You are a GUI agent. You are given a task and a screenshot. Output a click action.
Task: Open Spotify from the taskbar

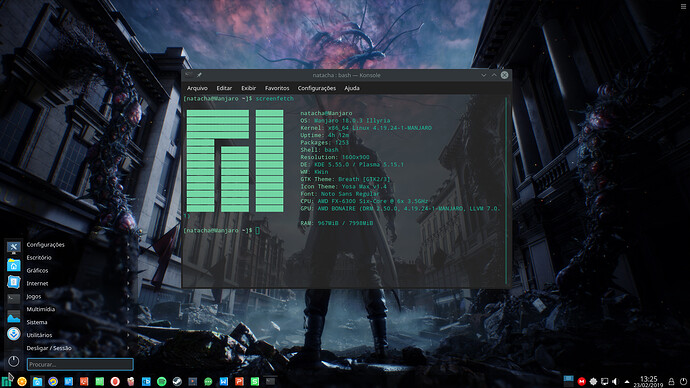(161, 381)
